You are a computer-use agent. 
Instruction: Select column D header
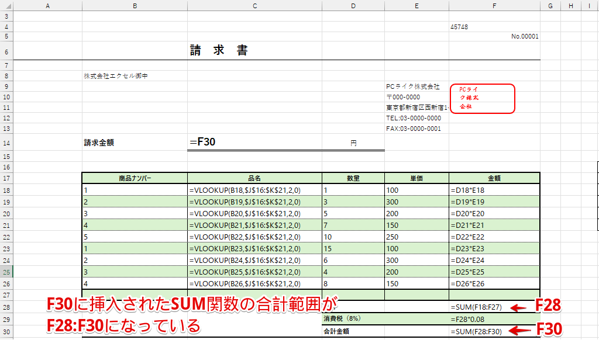point(353,6)
